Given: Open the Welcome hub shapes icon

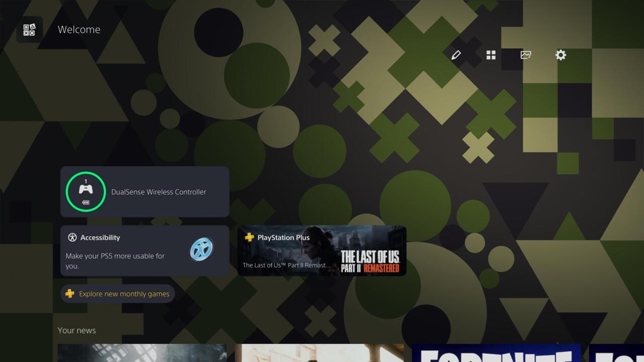Looking at the screenshot, I should 29,30.
